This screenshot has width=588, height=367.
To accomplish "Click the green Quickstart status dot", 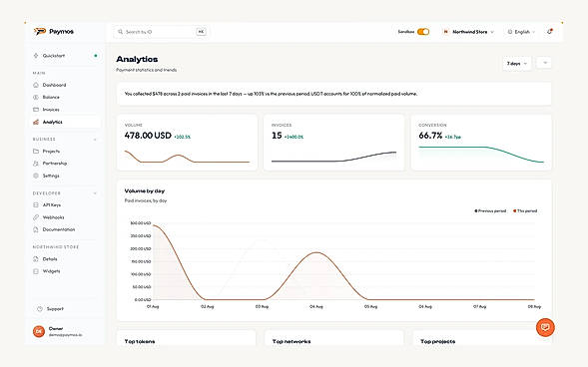I will (x=96, y=56).
